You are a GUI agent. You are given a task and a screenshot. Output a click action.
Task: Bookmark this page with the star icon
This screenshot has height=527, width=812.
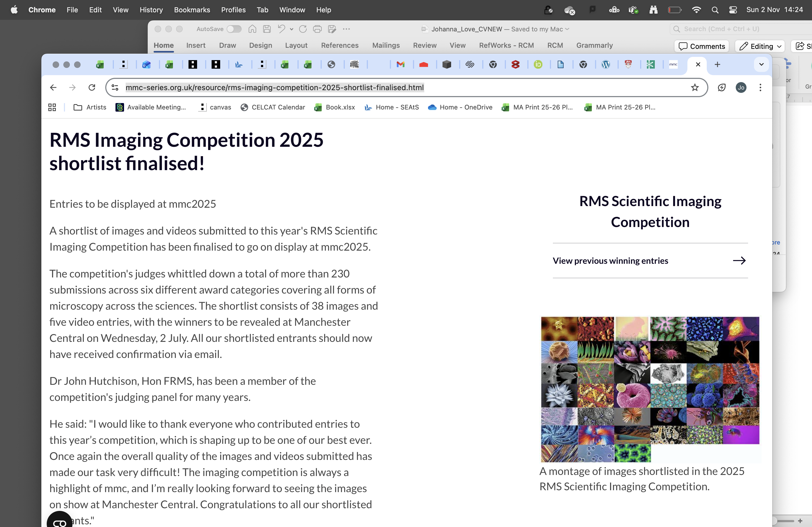click(695, 87)
